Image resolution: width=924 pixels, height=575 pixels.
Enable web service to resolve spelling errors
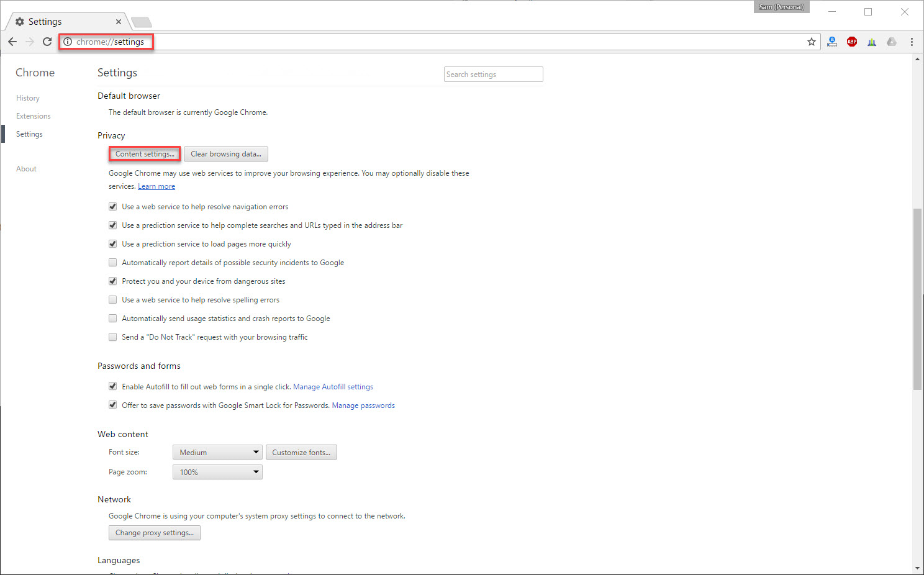click(113, 300)
